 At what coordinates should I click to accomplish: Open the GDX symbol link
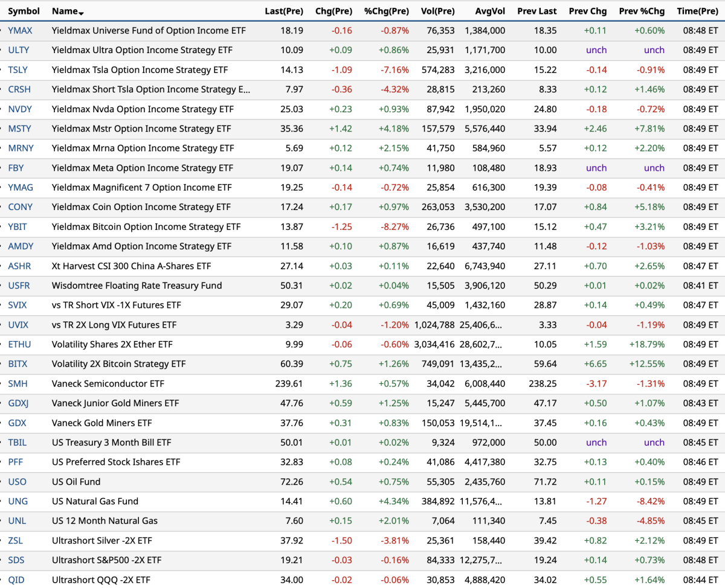17,423
